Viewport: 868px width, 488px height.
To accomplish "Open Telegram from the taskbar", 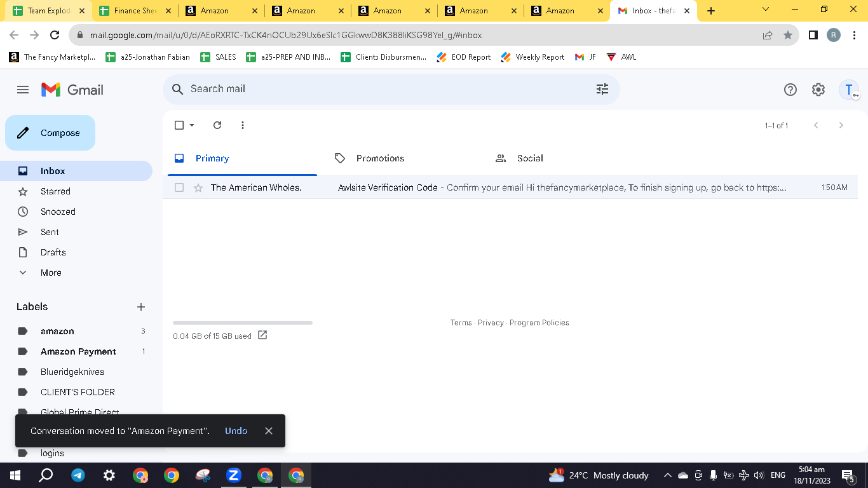I will point(78,475).
